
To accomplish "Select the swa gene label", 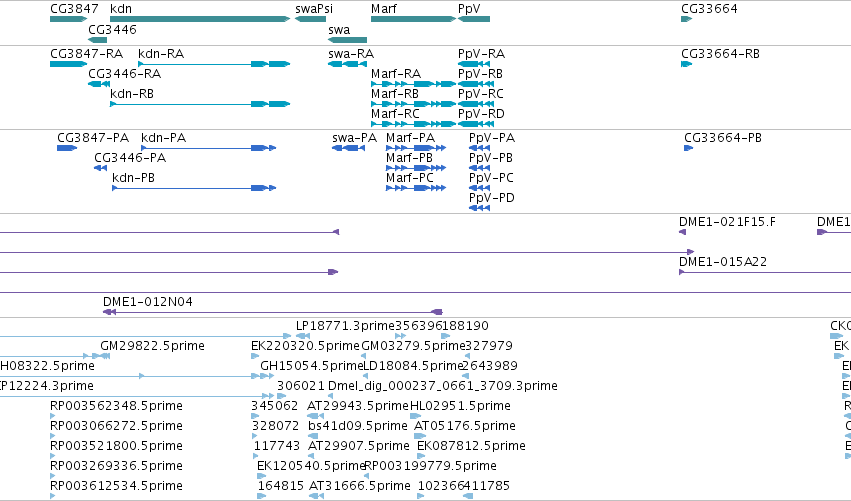I will (339, 30).
